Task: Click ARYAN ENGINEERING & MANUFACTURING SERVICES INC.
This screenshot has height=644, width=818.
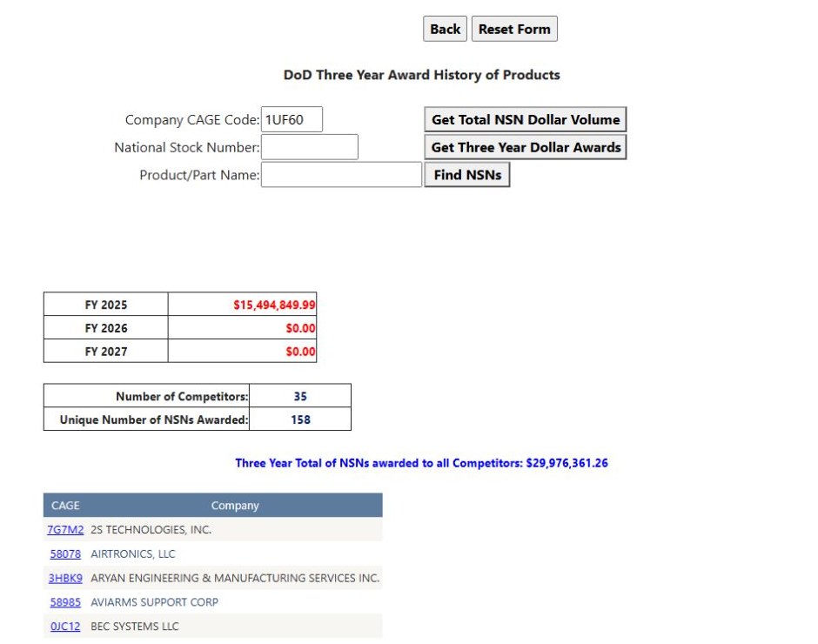Action: (235, 578)
